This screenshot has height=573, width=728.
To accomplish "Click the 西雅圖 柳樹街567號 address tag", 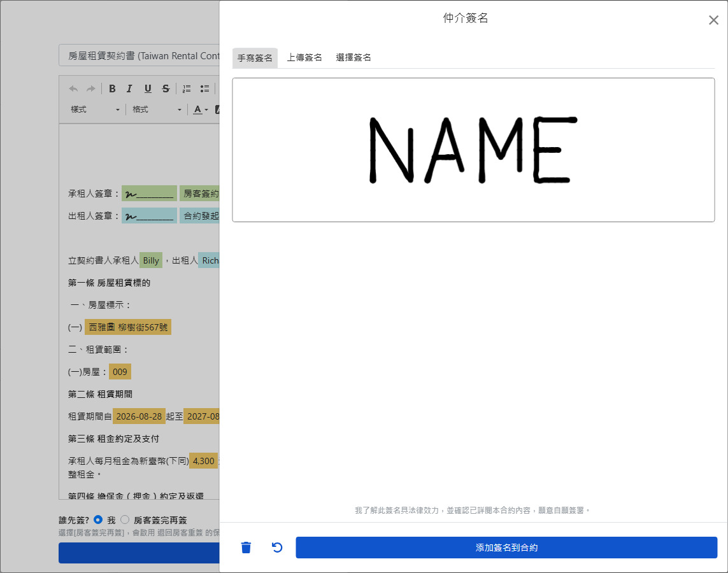I will click(128, 327).
